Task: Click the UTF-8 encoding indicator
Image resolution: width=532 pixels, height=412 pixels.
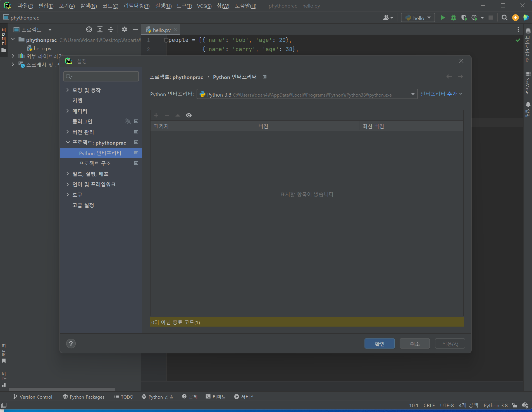Action: pyautogui.click(x=447, y=405)
